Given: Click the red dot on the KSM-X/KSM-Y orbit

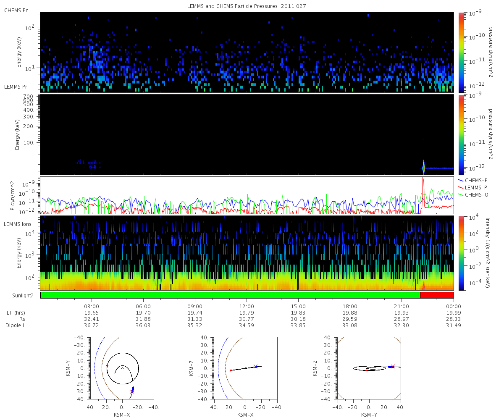Looking at the screenshot, I should (x=107, y=366).
